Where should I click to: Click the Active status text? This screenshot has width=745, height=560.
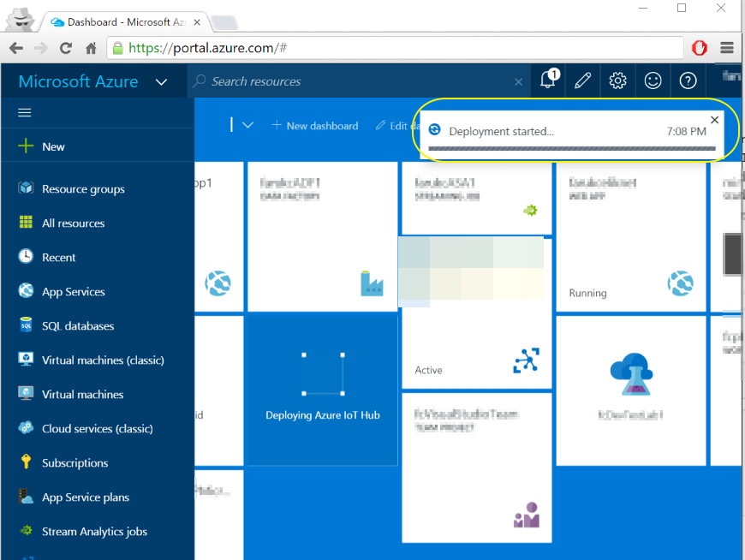pyautogui.click(x=428, y=370)
